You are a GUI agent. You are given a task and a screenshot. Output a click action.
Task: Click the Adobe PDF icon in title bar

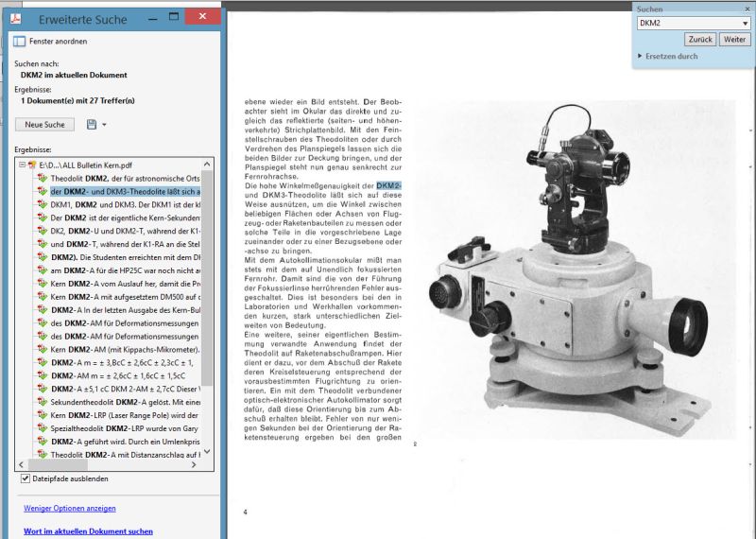[17, 19]
